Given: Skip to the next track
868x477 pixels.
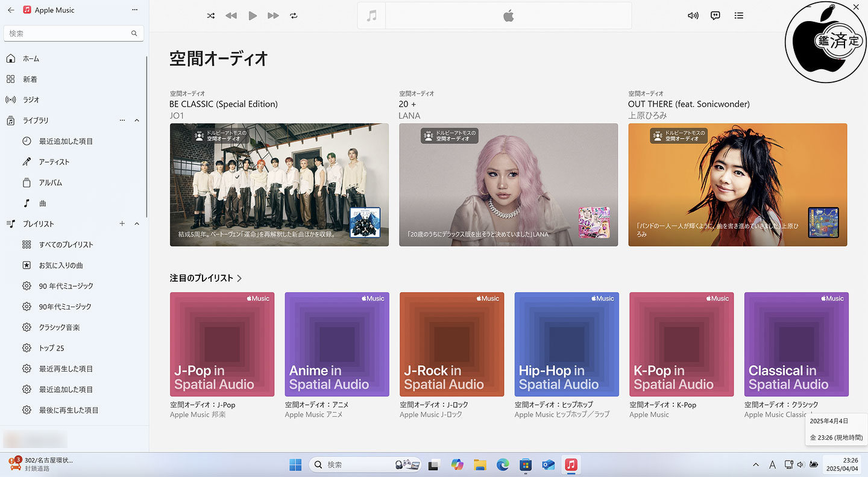Looking at the screenshot, I should tap(274, 16).
